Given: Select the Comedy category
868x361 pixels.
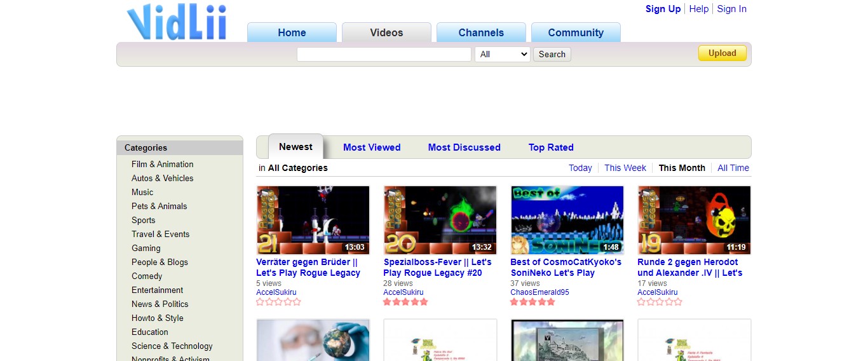Looking at the screenshot, I should (147, 276).
